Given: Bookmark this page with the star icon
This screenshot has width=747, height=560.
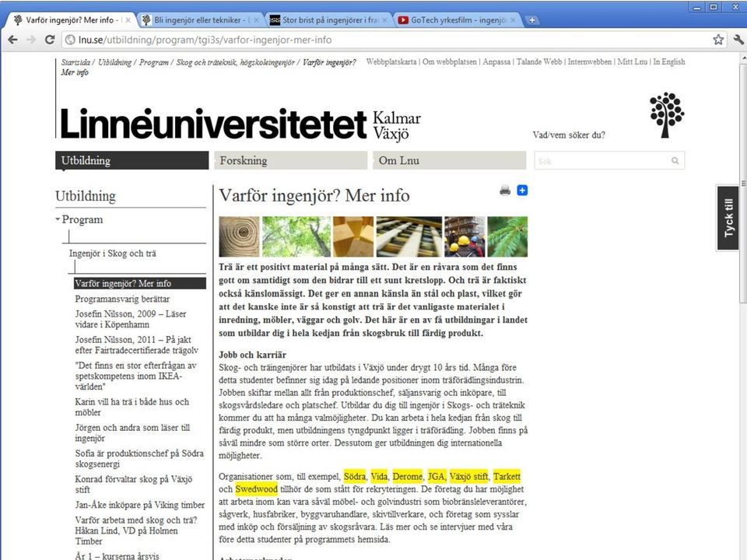Looking at the screenshot, I should tap(718, 40).
